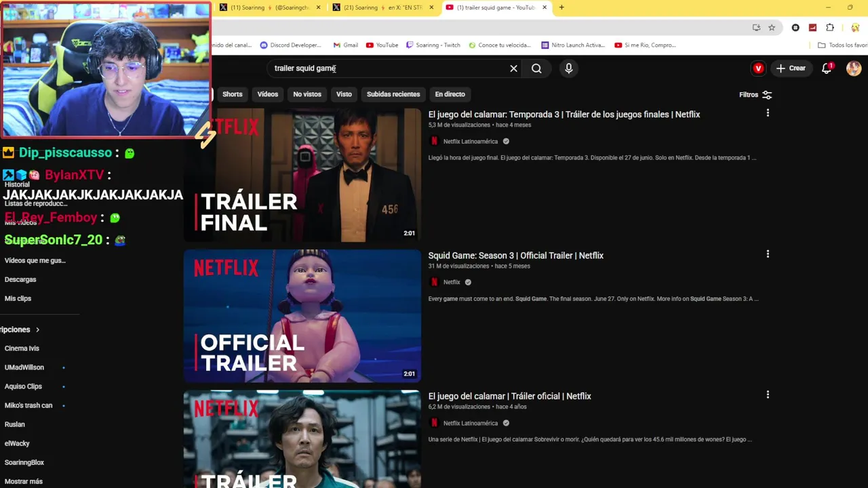Open the Nitro Launch Activa bookmark
Screen dimensions: 868x488
573,45
